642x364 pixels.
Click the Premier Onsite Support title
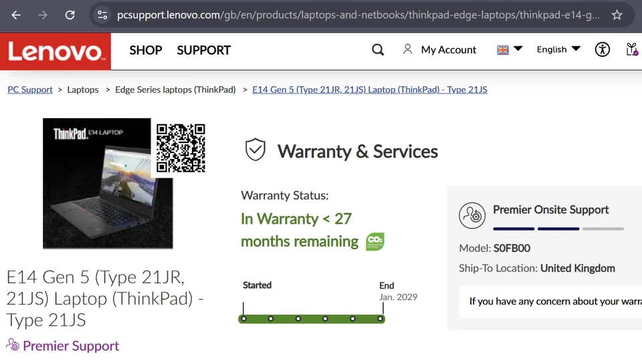(550, 210)
